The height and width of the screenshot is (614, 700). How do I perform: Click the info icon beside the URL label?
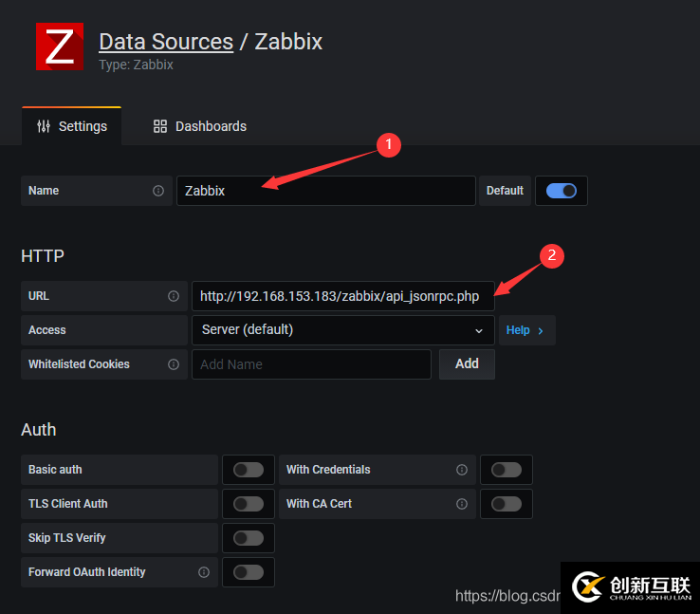tap(174, 296)
